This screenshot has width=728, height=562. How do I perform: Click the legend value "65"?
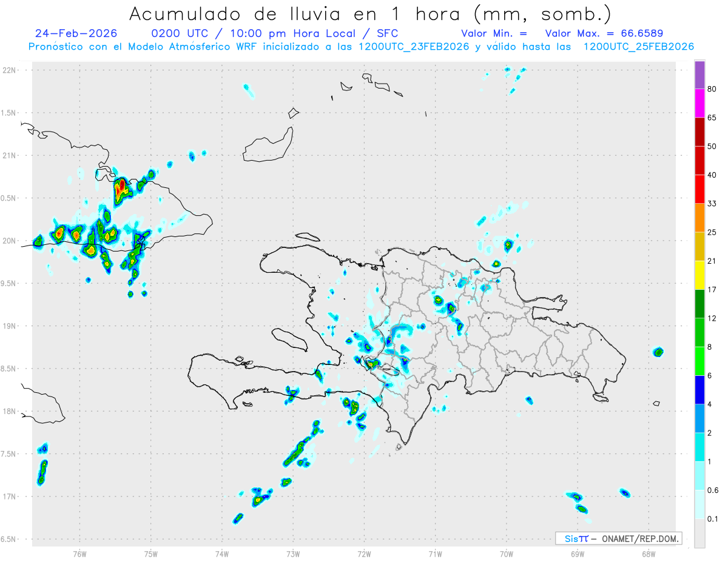tap(712, 118)
